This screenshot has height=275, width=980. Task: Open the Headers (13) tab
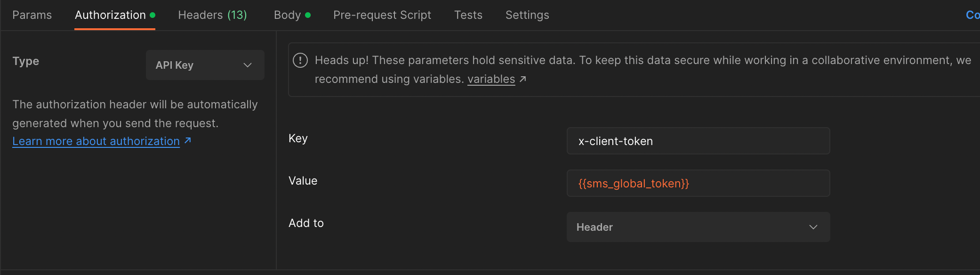[x=212, y=15]
